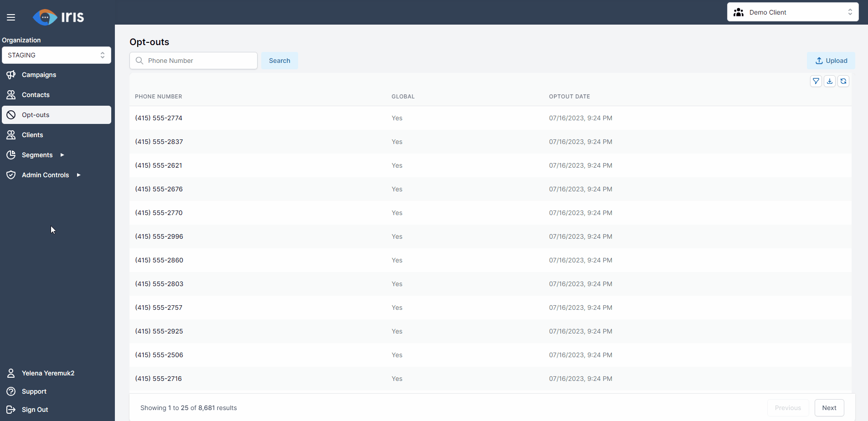
Task: Click the magnifier icon in search box
Action: [x=139, y=61]
